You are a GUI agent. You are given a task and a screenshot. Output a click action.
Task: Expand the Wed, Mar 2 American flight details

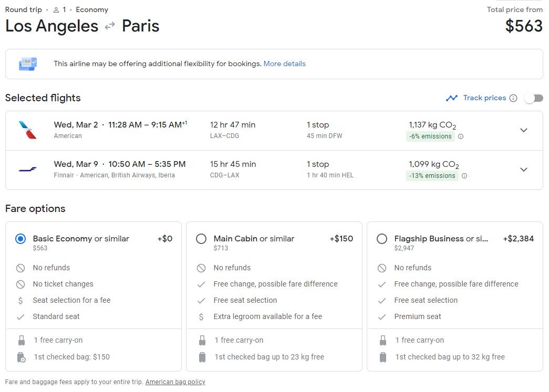point(524,130)
